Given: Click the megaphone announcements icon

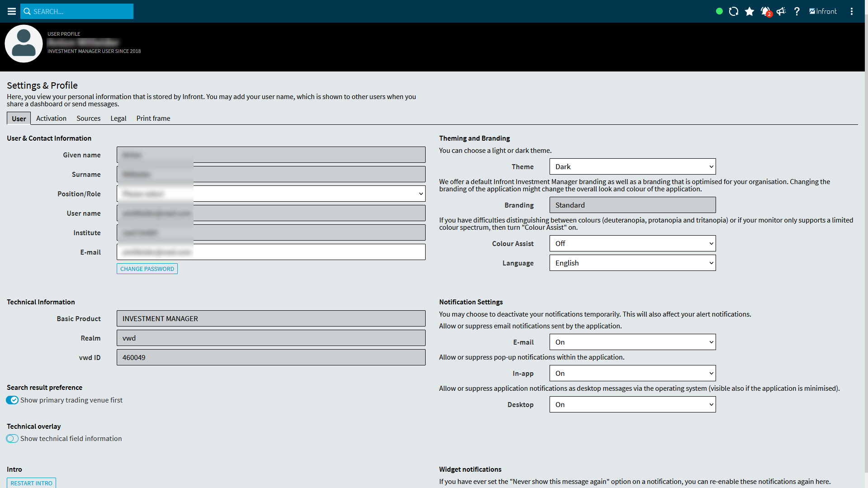Looking at the screenshot, I should 781,11.
